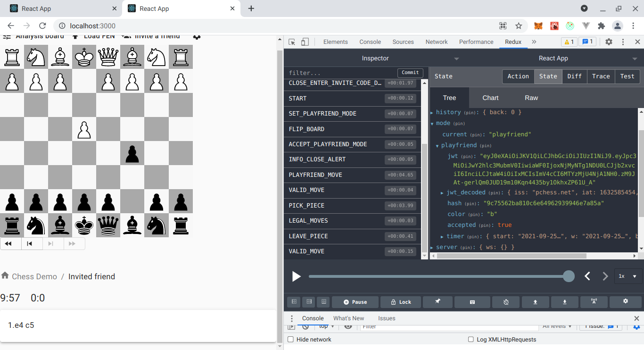Open the playback speed 1x dropdown
This screenshot has height=350, width=644.
tap(627, 276)
